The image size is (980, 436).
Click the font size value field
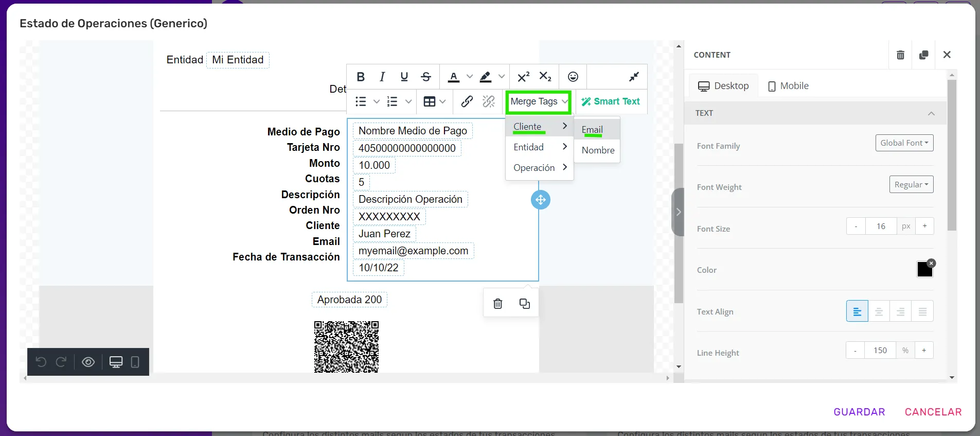881,226
